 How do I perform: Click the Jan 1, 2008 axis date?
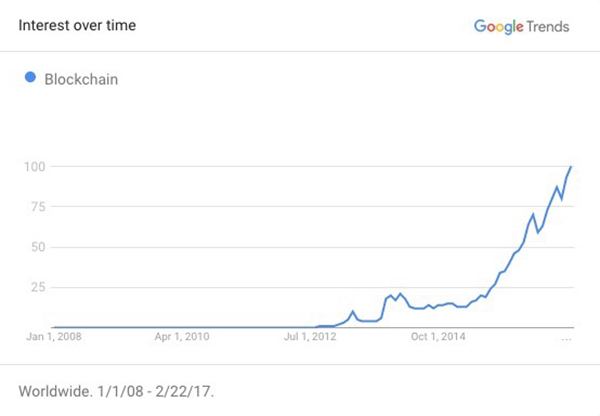pyautogui.click(x=53, y=338)
